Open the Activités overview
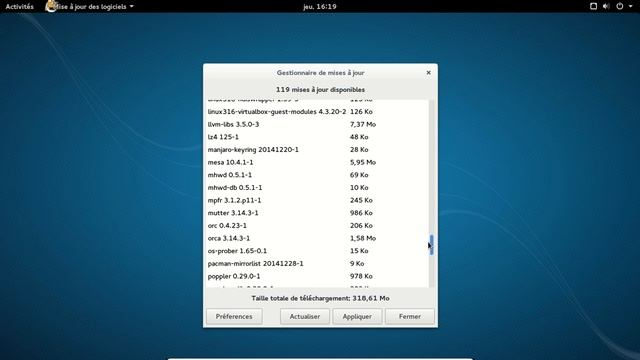Viewport: 640px width, 360px height. pos(20,7)
